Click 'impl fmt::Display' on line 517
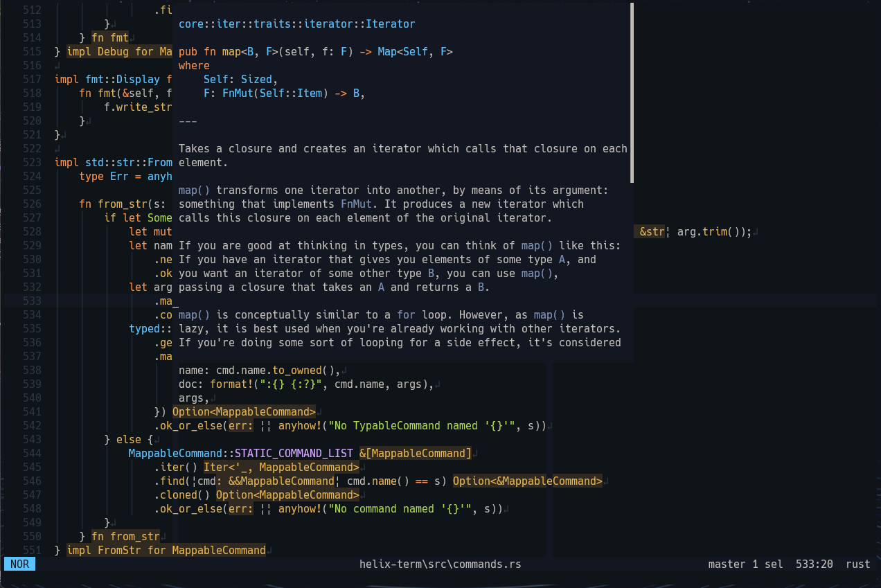The image size is (881, 588). click(107, 79)
